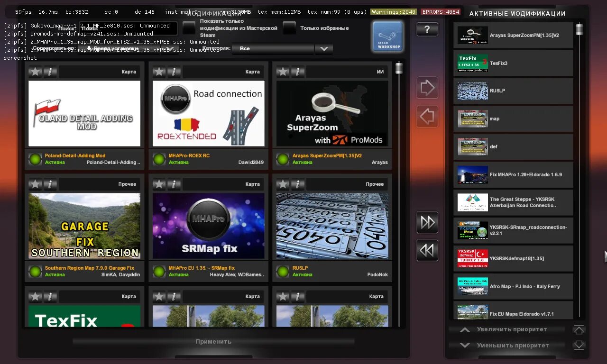Click the Применить button
607x364 pixels.
[213, 342]
